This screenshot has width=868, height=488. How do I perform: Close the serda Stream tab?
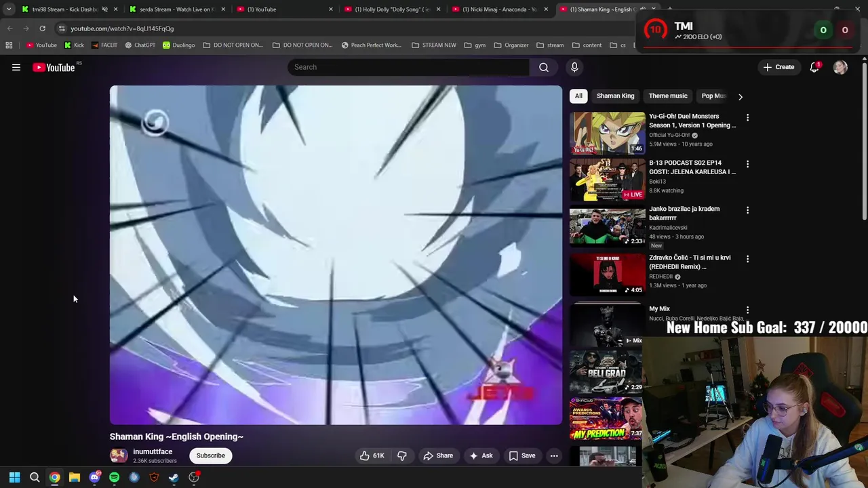223,9
